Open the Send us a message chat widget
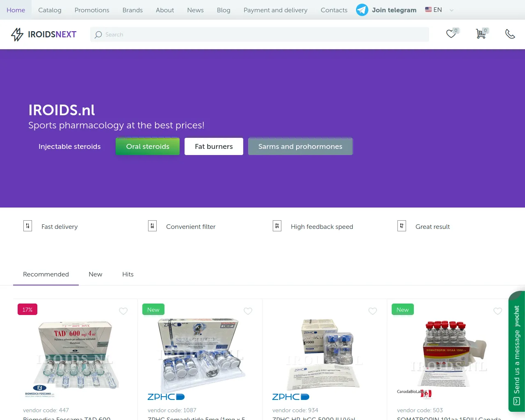This screenshot has height=420, width=525. 516,352
